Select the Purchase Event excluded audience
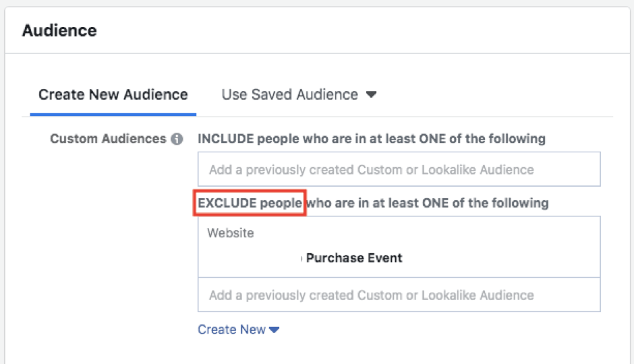Viewport: 634px width, 364px height. (354, 258)
